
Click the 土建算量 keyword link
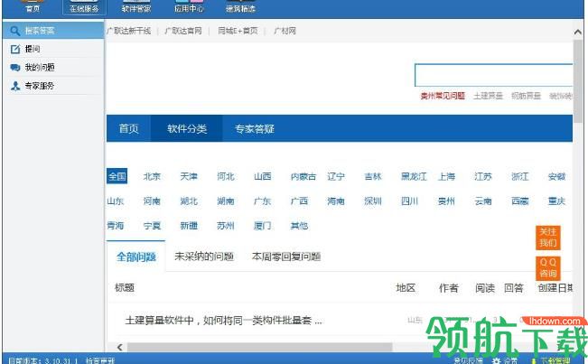point(488,96)
